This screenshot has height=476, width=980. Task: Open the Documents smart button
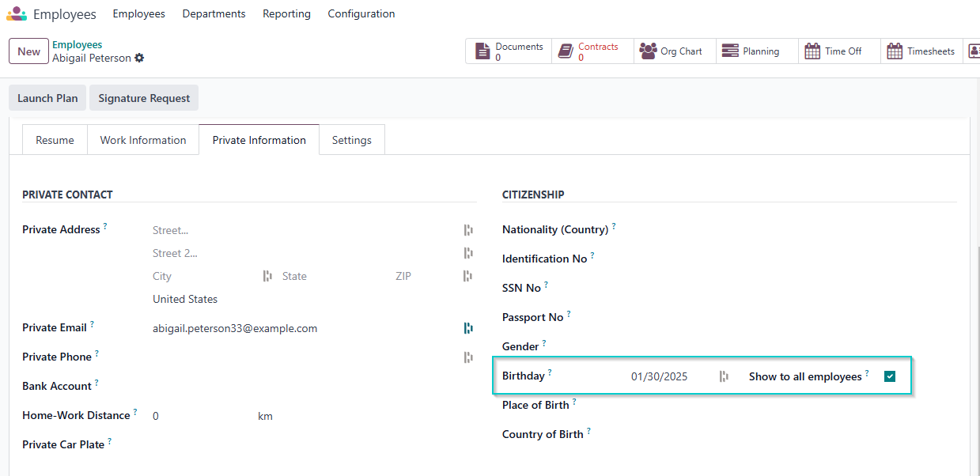click(509, 51)
